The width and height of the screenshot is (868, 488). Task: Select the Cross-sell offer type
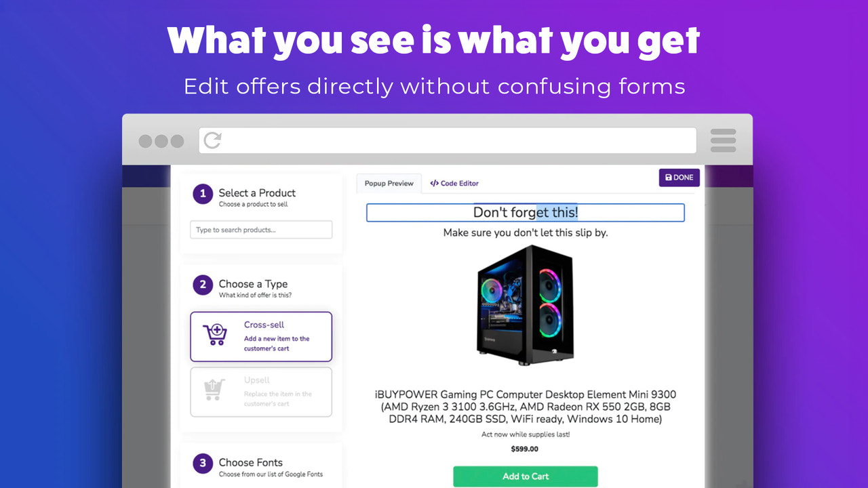pos(261,337)
